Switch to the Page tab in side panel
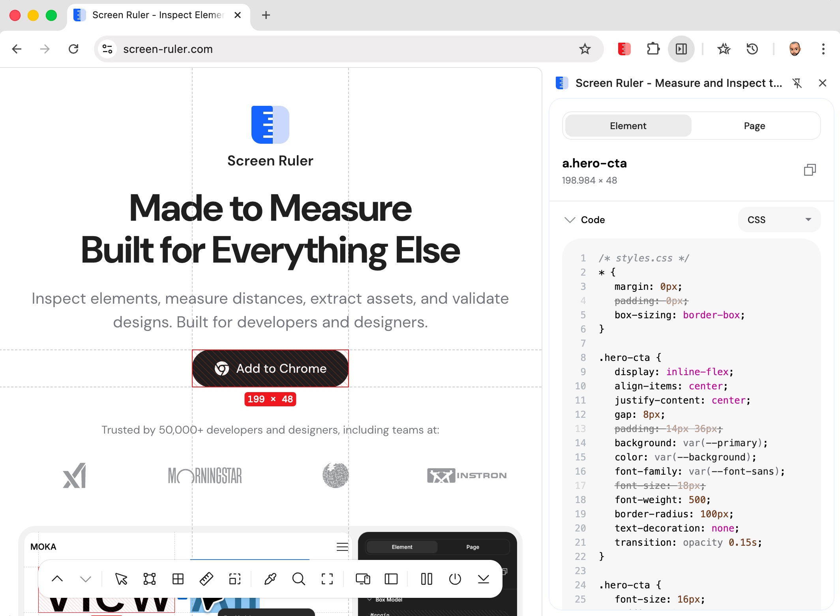Viewport: 840px width, 616px height. point(754,126)
